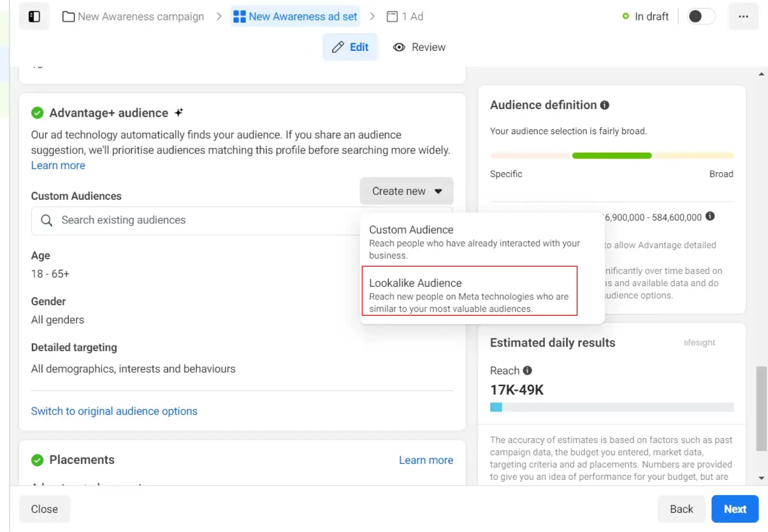
Task: Click the All genders value
Action: tap(58, 320)
